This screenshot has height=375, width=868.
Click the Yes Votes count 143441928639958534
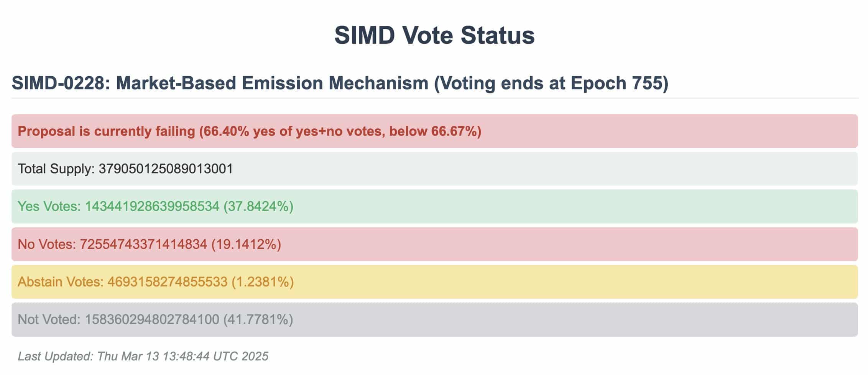coord(152,206)
